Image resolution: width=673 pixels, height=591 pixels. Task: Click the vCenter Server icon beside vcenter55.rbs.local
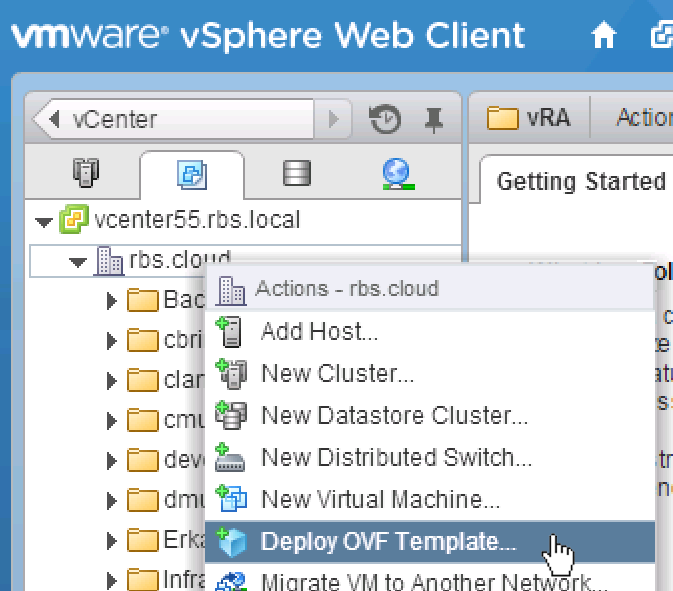pyautogui.click(x=74, y=219)
